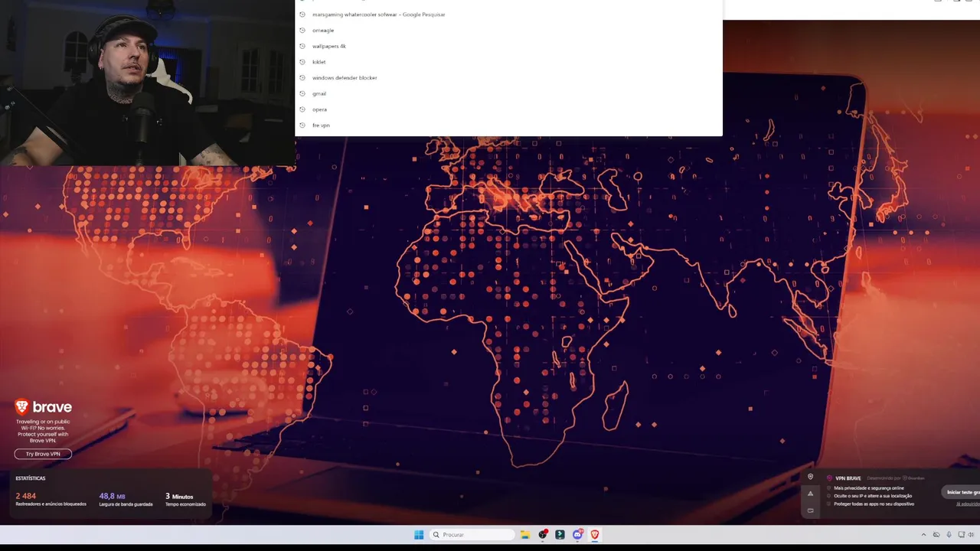Click the taskbar Procurar search box
Viewport: 980px width, 551px height.
point(472,534)
